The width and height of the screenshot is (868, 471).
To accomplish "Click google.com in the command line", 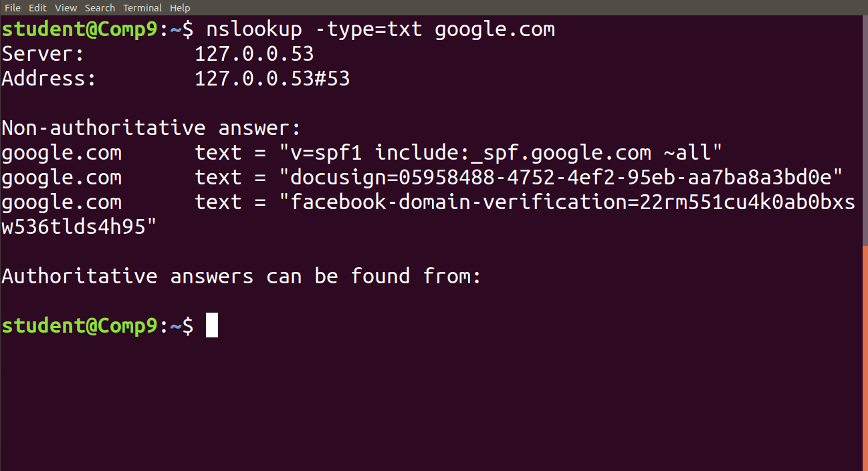I will pyautogui.click(x=494, y=29).
